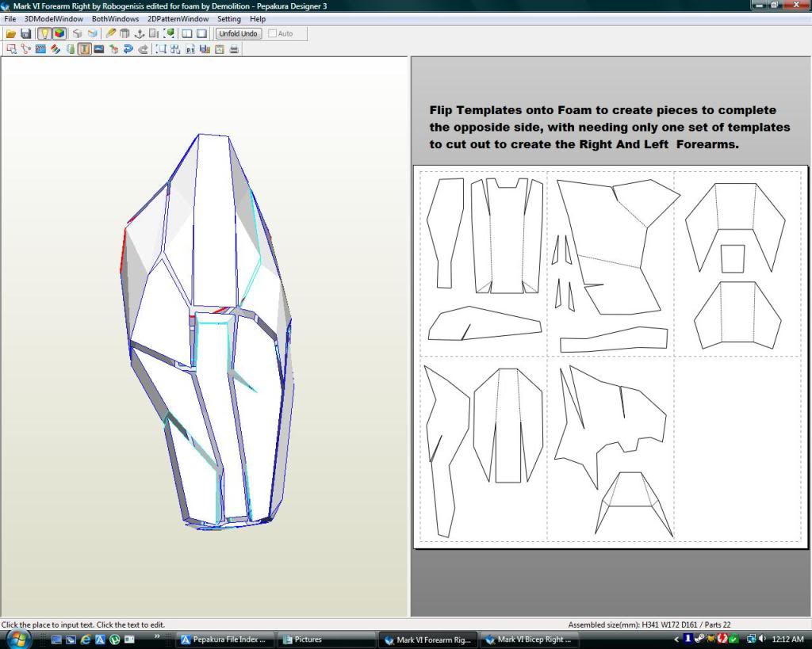Click the blue disk with page icon
Viewport: 812px width, 649px height.
click(x=205, y=49)
